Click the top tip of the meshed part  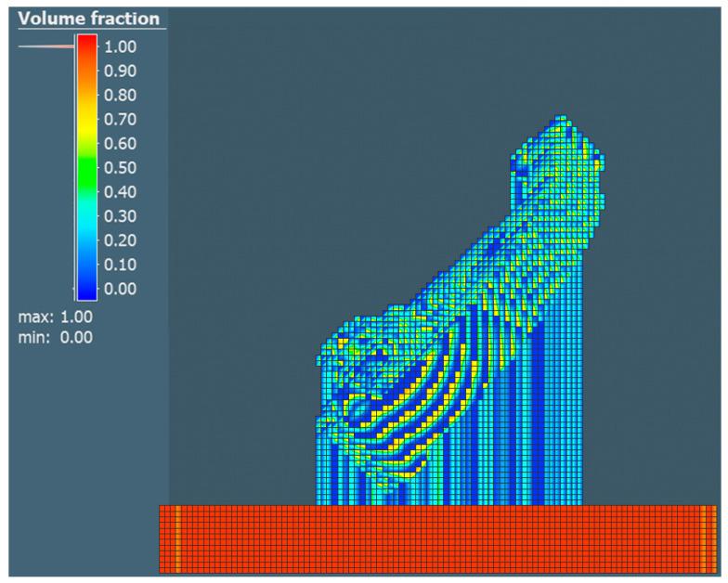click(560, 120)
